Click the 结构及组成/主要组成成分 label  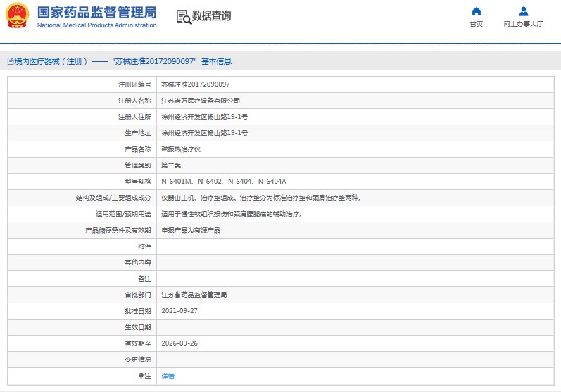(x=113, y=198)
